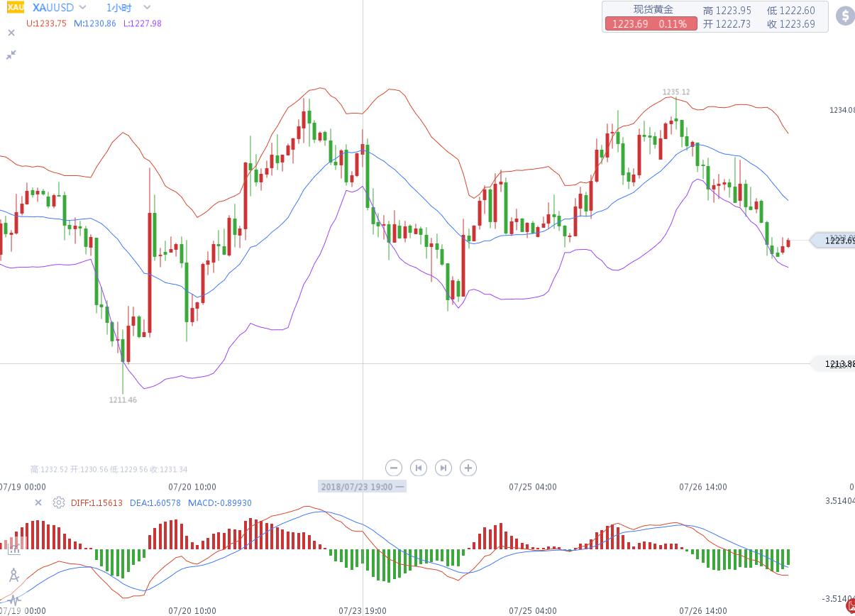Open the 1小时 timeframe dropdown

[x=146, y=8]
